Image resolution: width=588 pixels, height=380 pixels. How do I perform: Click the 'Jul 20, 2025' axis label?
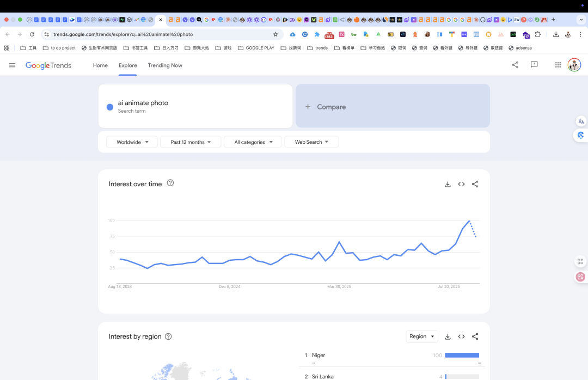[x=449, y=286]
